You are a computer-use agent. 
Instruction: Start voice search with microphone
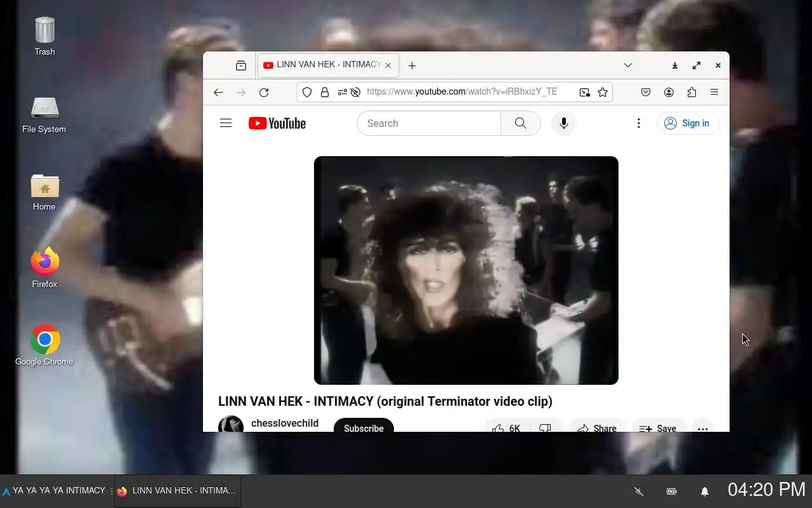coord(564,123)
